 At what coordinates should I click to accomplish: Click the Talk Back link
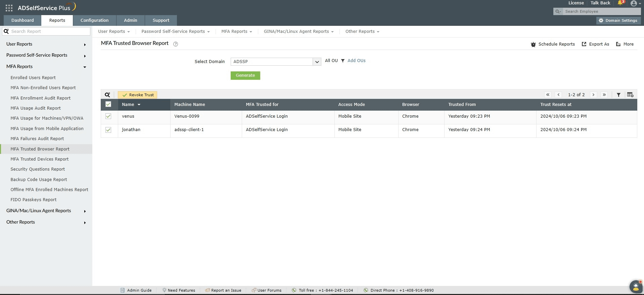tap(600, 3)
